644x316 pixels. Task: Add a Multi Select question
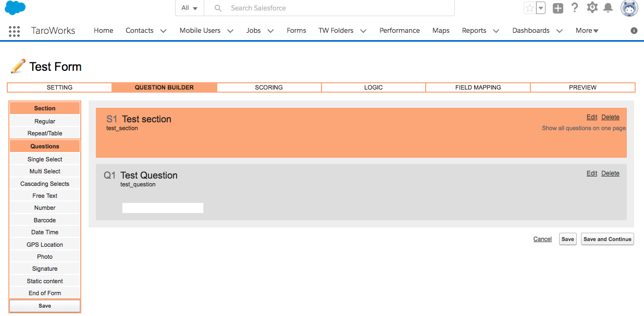(x=45, y=171)
